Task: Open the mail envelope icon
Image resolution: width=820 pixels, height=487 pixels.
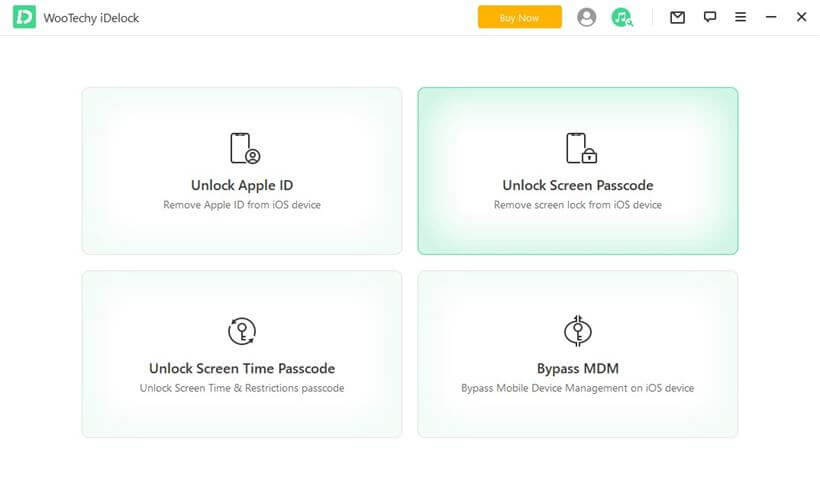Action: 677,17
